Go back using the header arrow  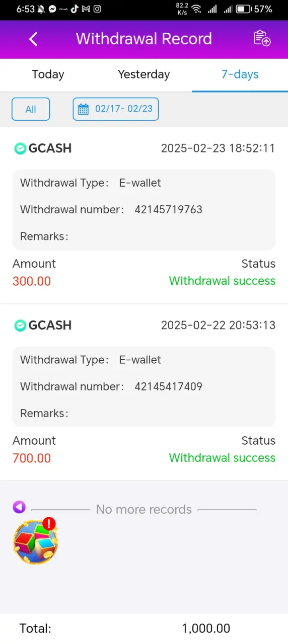tap(33, 39)
